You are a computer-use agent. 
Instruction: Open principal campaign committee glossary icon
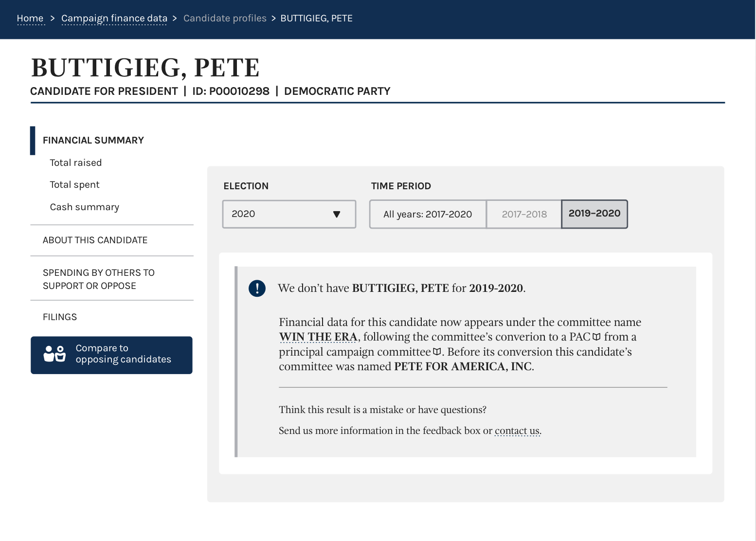pos(437,352)
